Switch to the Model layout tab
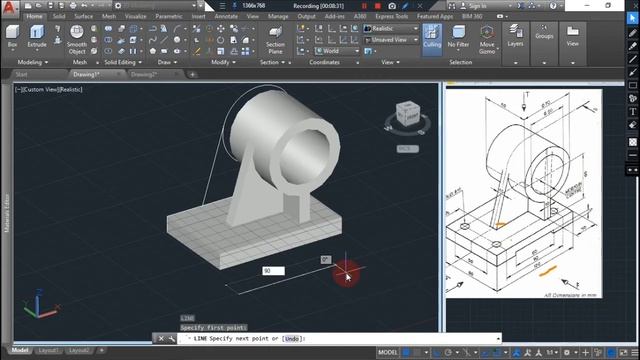Image resolution: width=640 pixels, height=360 pixels. click(x=19, y=351)
